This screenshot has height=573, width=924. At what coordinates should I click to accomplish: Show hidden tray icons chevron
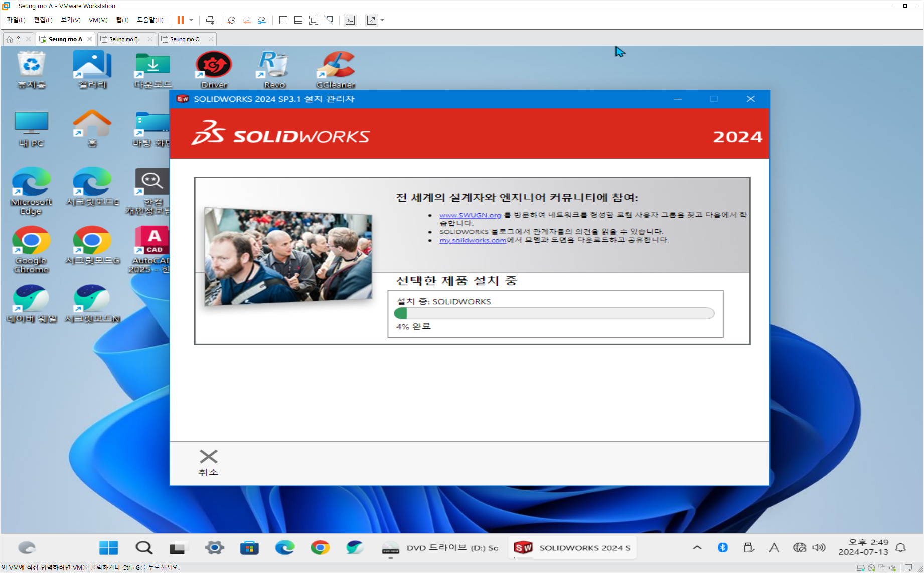coord(697,547)
